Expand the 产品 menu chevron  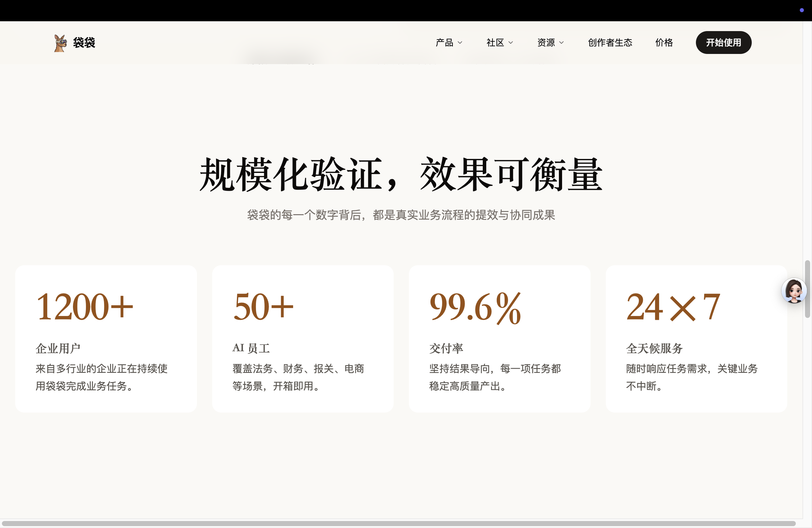click(x=460, y=43)
